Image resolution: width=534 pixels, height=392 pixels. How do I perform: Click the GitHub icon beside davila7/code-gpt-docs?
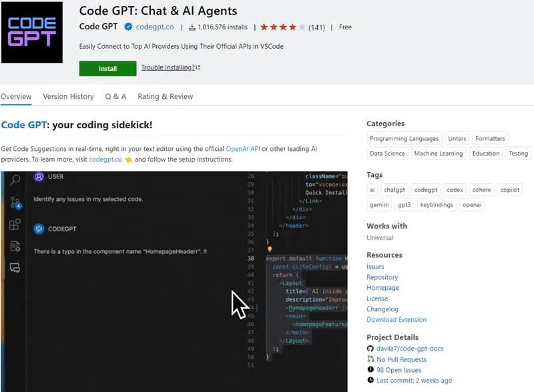click(x=370, y=349)
